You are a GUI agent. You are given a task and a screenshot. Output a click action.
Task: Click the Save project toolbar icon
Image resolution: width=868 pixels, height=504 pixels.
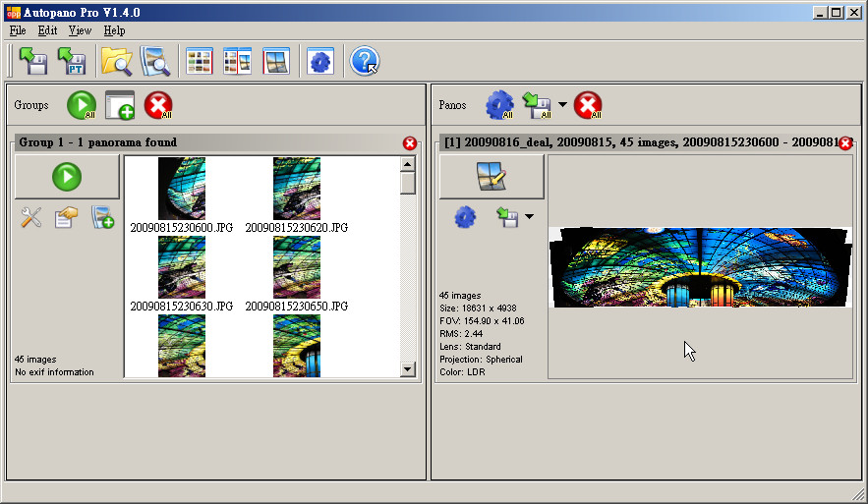(x=33, y=61)
